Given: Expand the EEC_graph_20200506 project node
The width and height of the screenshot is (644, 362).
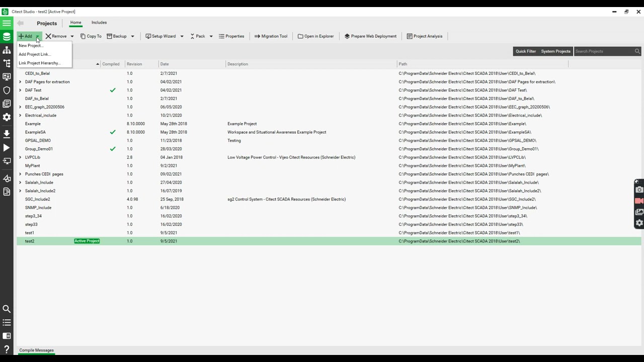Looking at the screenshot, I should point(20,107).
